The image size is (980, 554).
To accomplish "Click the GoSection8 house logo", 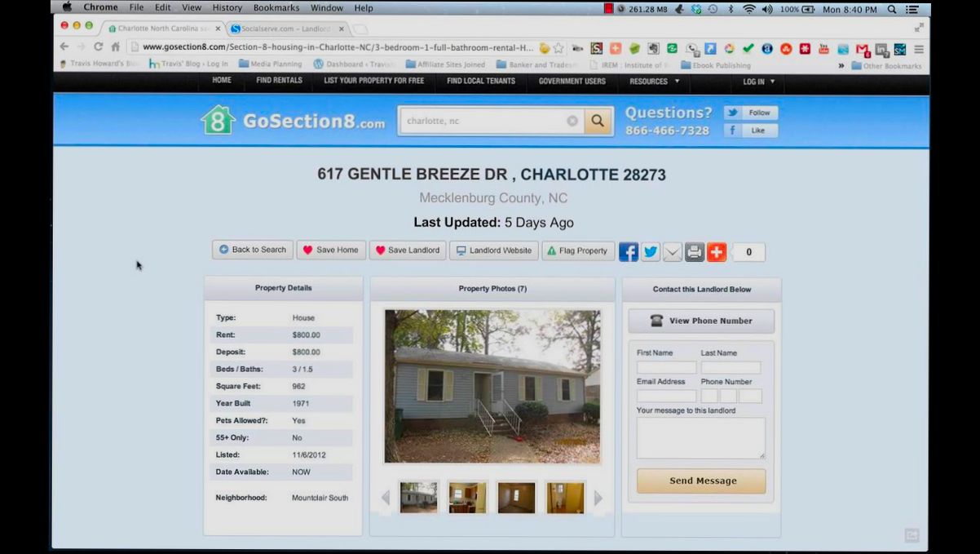I will pyautogui.click(x=218, y=121).
